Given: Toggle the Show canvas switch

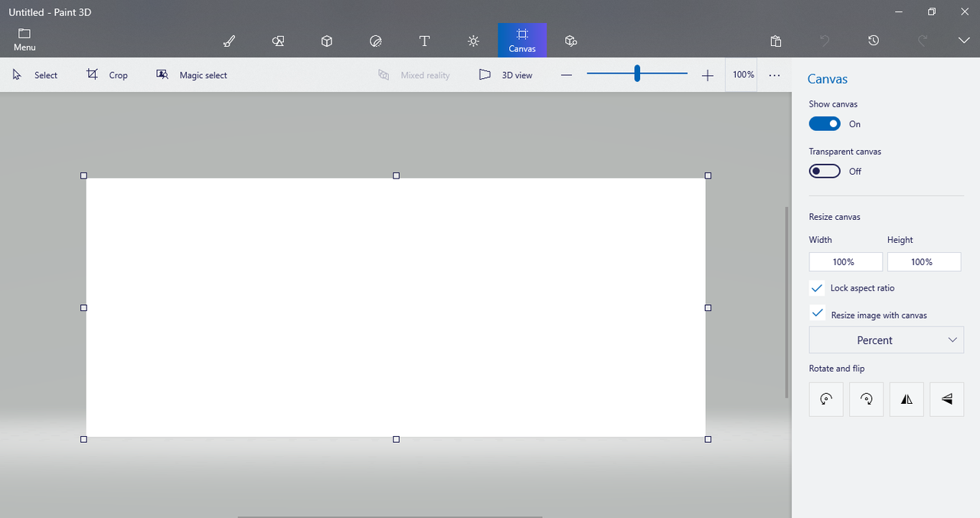Looking at the screenshot, I should (825, 123).
